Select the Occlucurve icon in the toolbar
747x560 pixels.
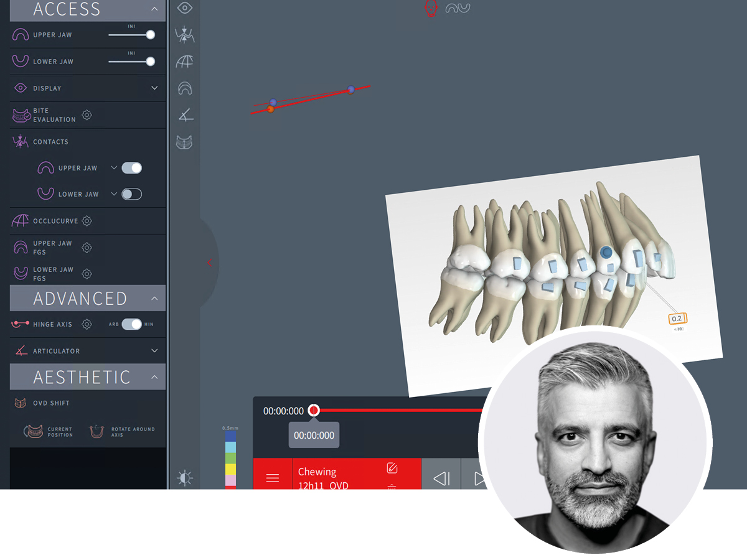(184, 61)
